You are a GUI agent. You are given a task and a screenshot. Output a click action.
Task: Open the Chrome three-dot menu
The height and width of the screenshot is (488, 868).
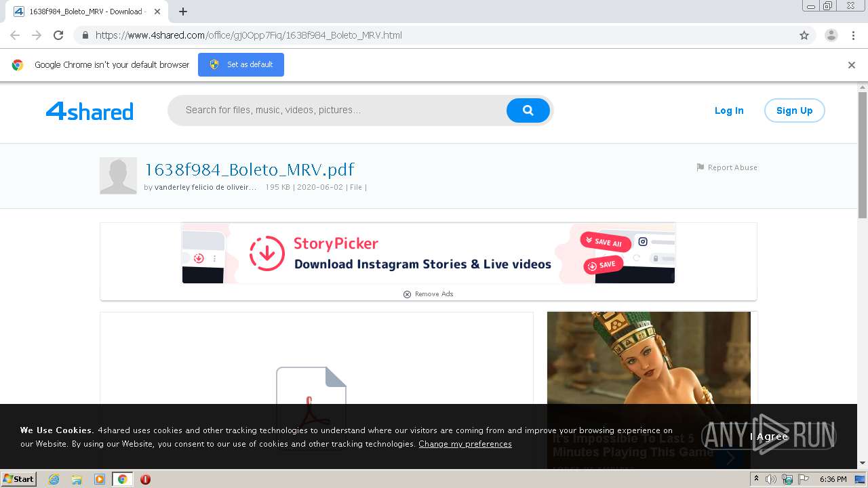[854, 35]
